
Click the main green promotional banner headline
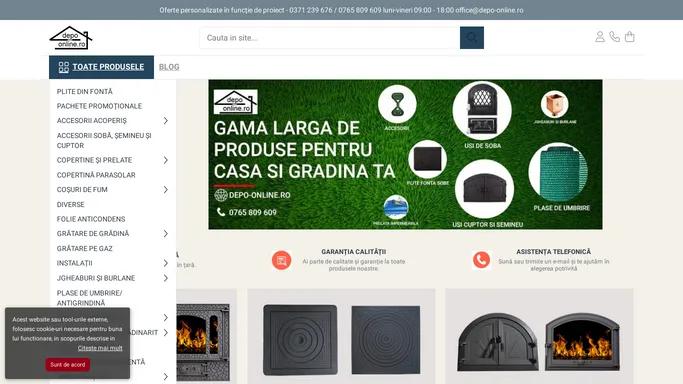click(304, 149)
